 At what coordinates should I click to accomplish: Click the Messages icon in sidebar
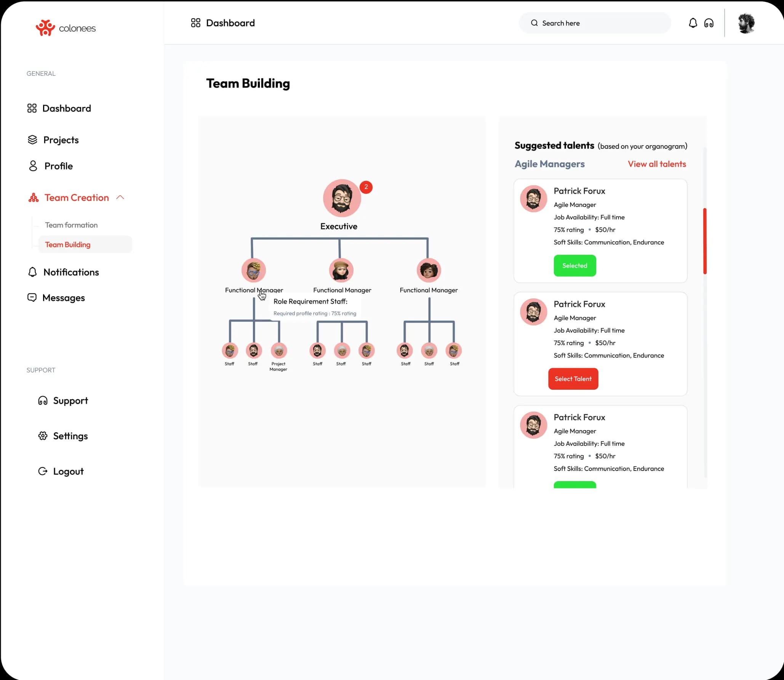click(x=32, y=298)
